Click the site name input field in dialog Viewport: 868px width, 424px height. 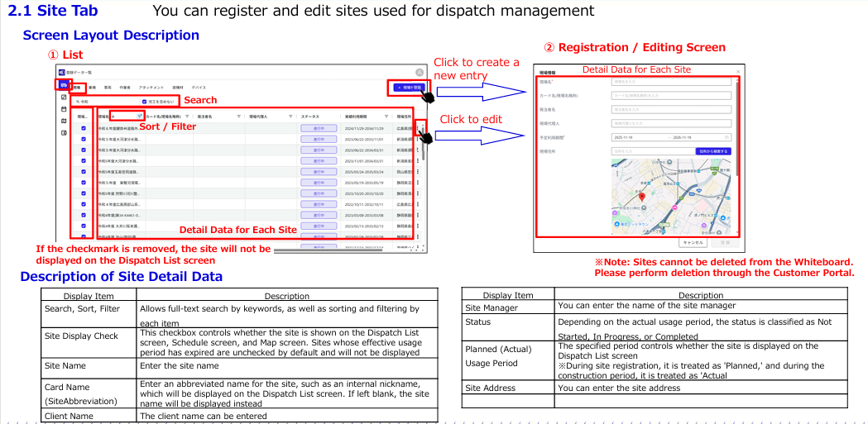pos(671,82)
